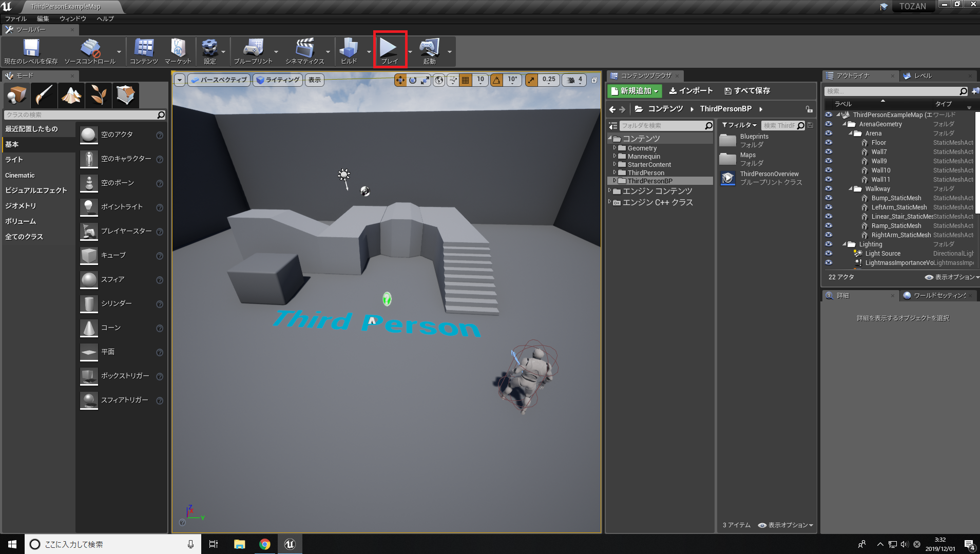Toggle scale snapping icon in viewport
Viewport: 980px width, 554px height.
[531, 80]
